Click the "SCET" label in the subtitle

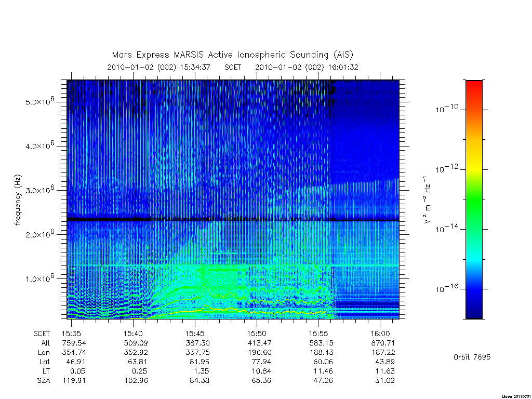[233, 67]
